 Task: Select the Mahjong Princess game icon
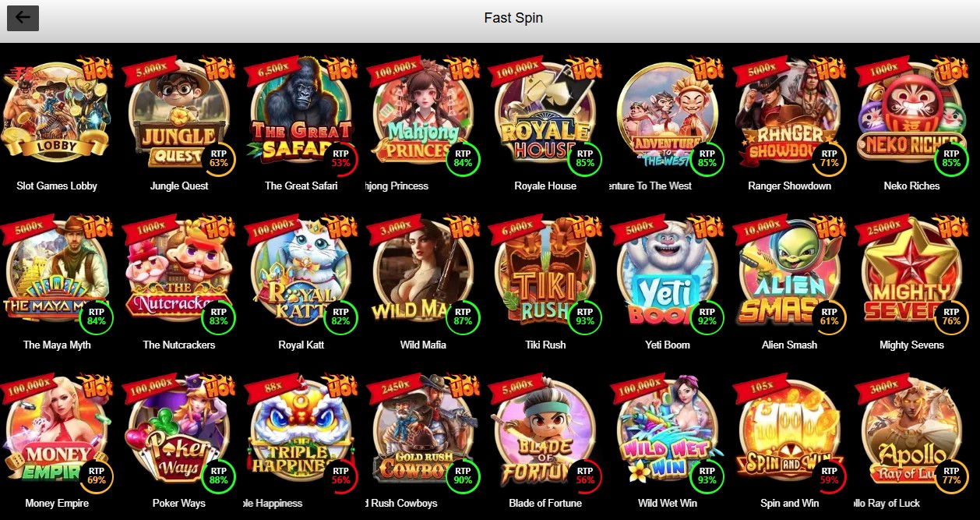pos(423,114)
